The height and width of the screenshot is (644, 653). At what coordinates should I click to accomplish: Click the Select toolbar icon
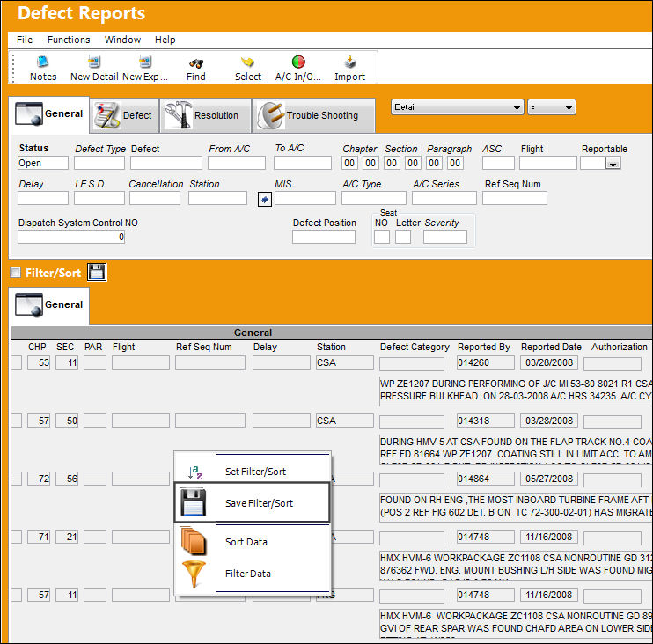click(x=247, y=62)
